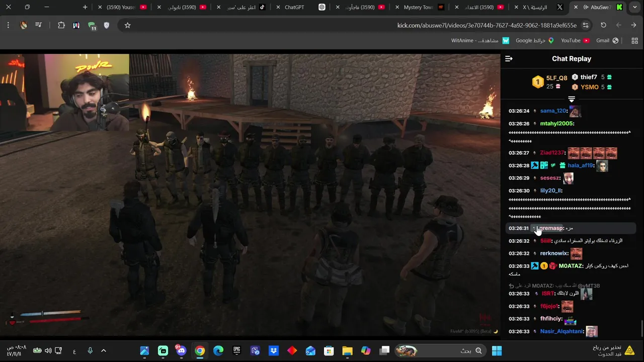This screenshot has height=362, width=644.
Task: Click the chat replay scrollbar
Action: (x=642, y=329)
